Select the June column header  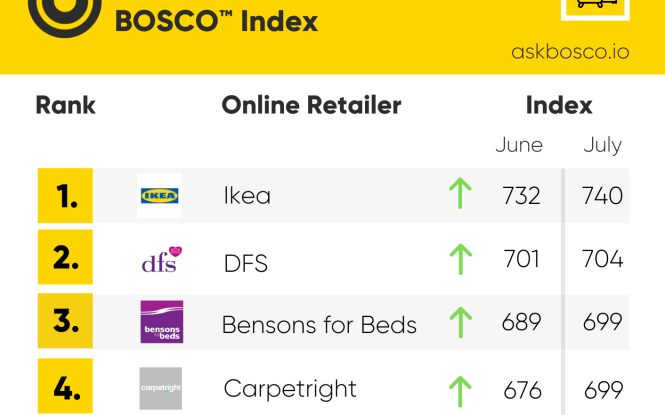point(519,145)
